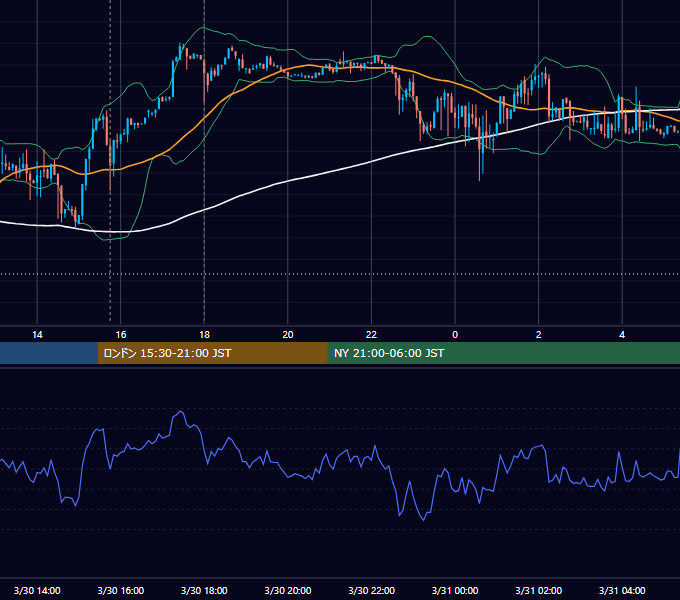Click the 14 label on price chart time axis

37,335
